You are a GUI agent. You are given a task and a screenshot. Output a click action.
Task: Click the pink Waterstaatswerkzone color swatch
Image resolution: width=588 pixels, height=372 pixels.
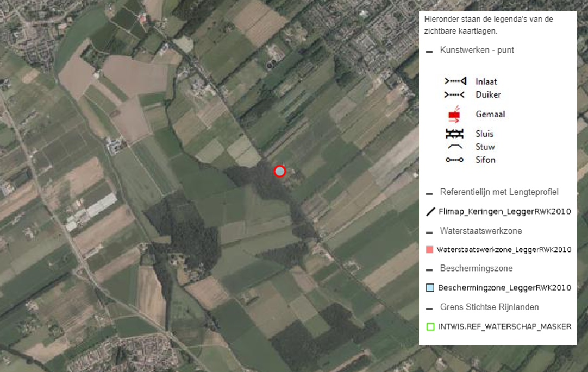[430, 249]
